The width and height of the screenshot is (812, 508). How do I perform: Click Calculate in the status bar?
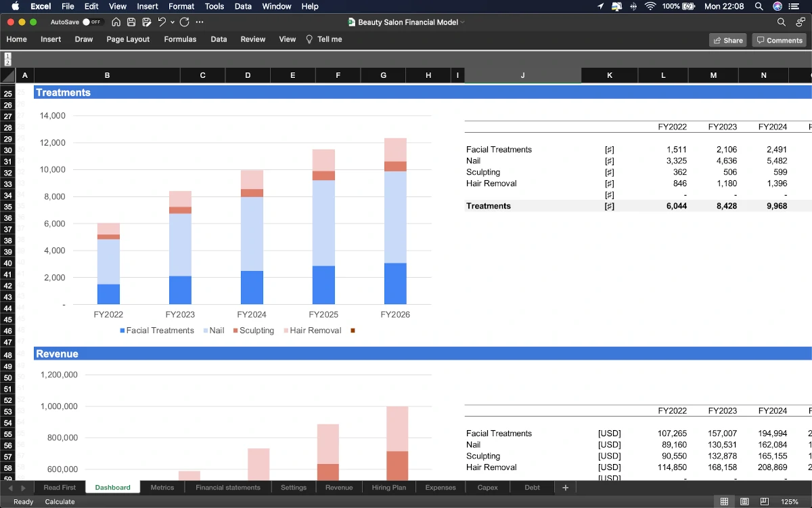click(60, 502)
